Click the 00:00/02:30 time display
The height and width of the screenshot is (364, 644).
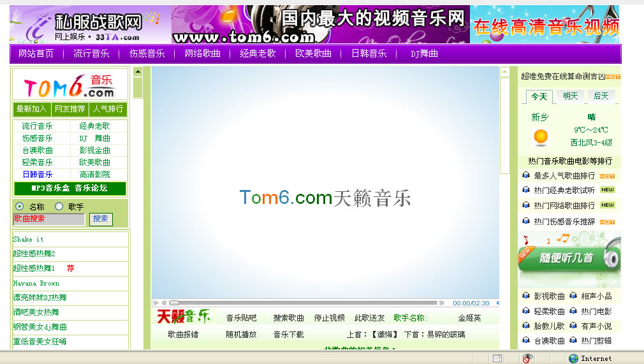pyautogui.click(x=471, y=303)
